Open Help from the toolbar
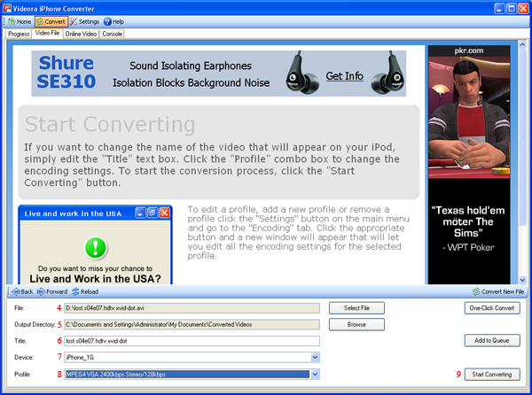This screenshot has height=395, width=532. tap(113, 21)
